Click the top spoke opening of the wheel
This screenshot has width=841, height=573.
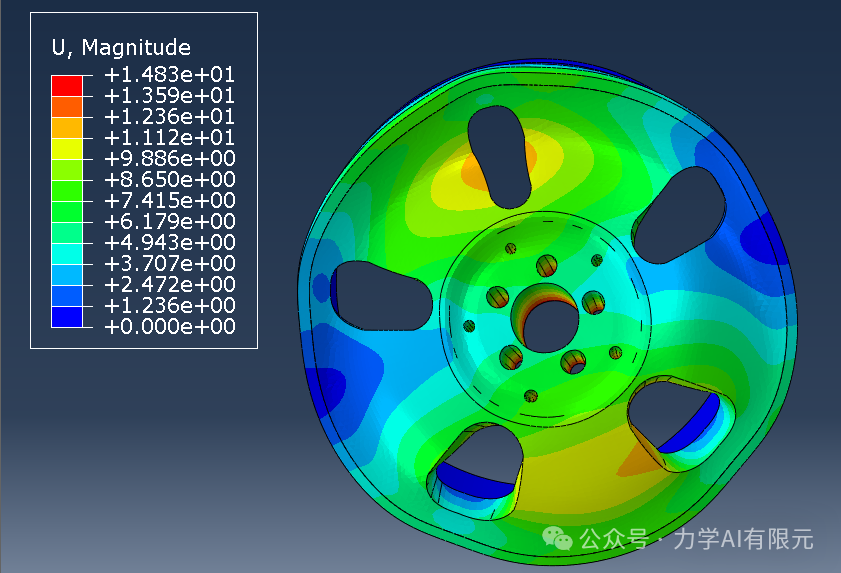coord(500,157)
